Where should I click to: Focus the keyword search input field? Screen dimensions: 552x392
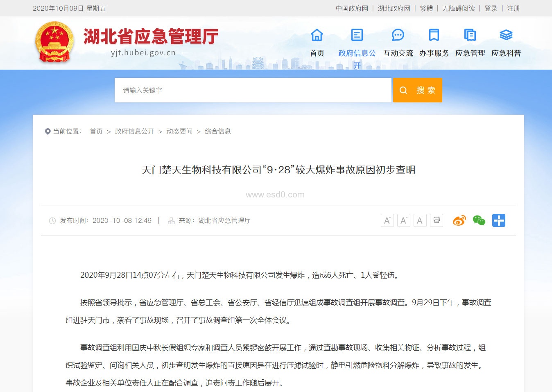coord(253,90)
